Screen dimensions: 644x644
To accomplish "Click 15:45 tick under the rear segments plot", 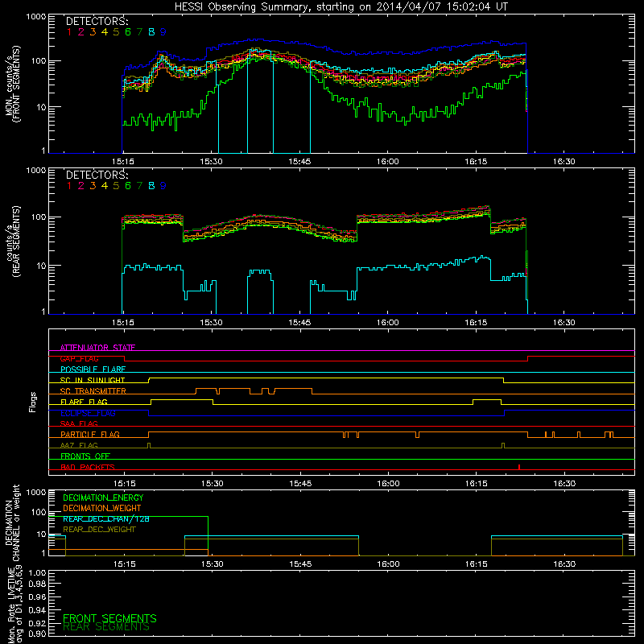I will (299, 323).
